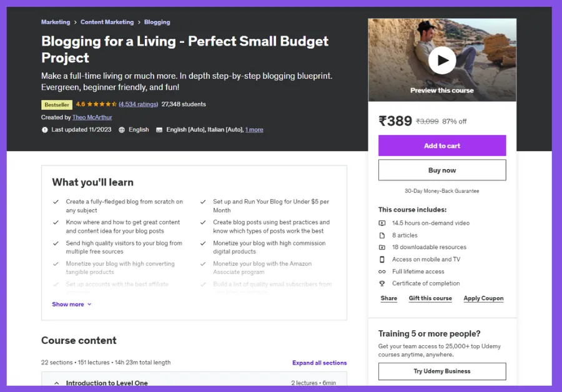
Task: Click Expand all sections
Action: click(x=319, y=363)
